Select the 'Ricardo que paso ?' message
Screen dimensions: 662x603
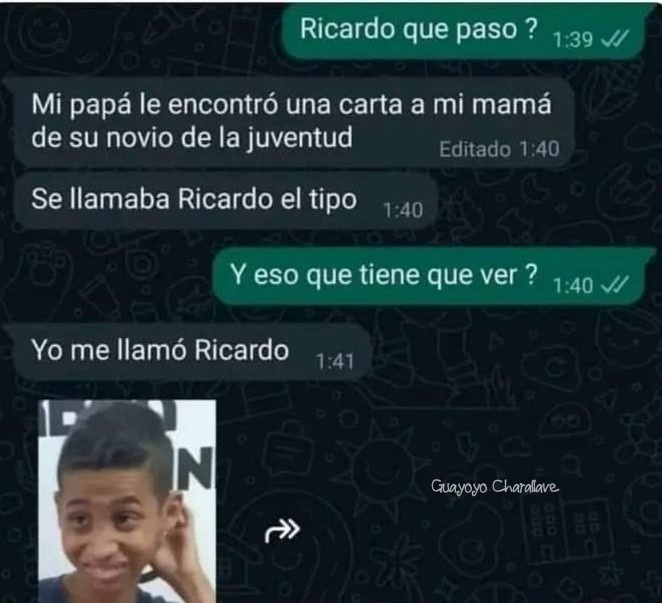click(463, 31)
